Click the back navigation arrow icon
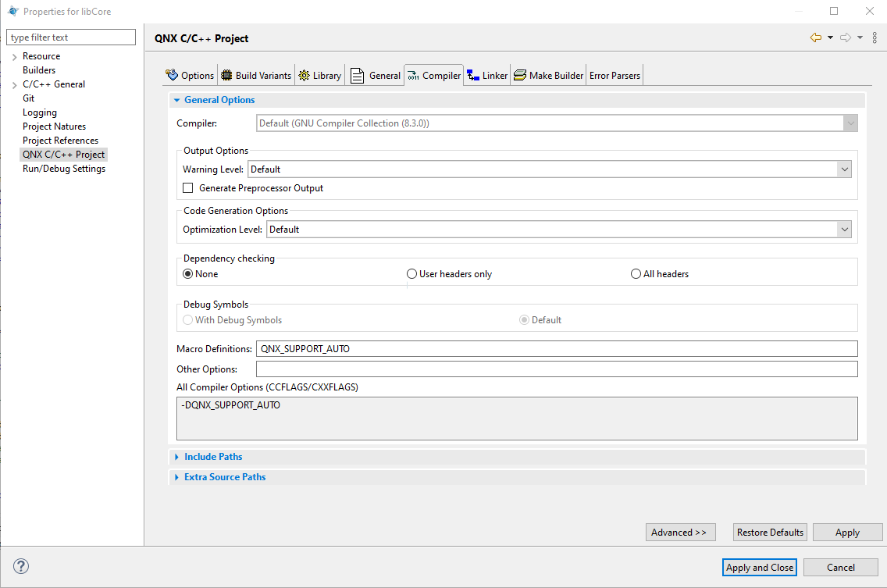Screen dimensions: 887x588 (816, 37)
